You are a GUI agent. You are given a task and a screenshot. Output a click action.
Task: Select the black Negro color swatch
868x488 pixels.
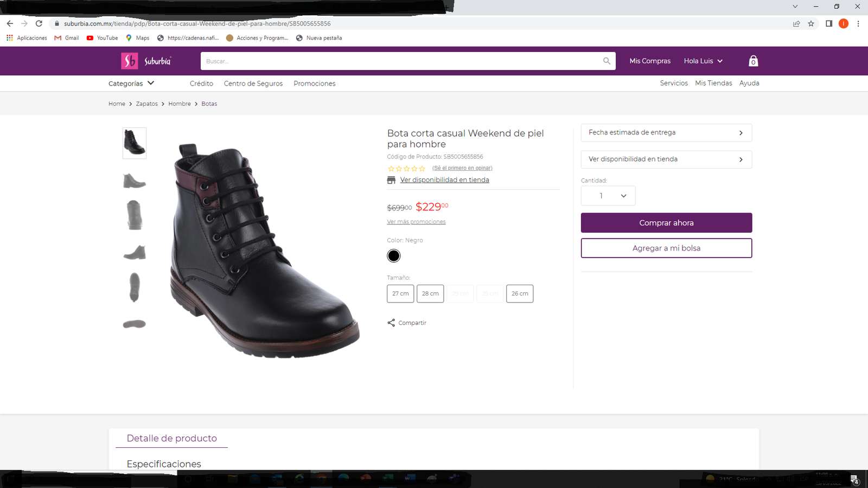click(394, 256)
